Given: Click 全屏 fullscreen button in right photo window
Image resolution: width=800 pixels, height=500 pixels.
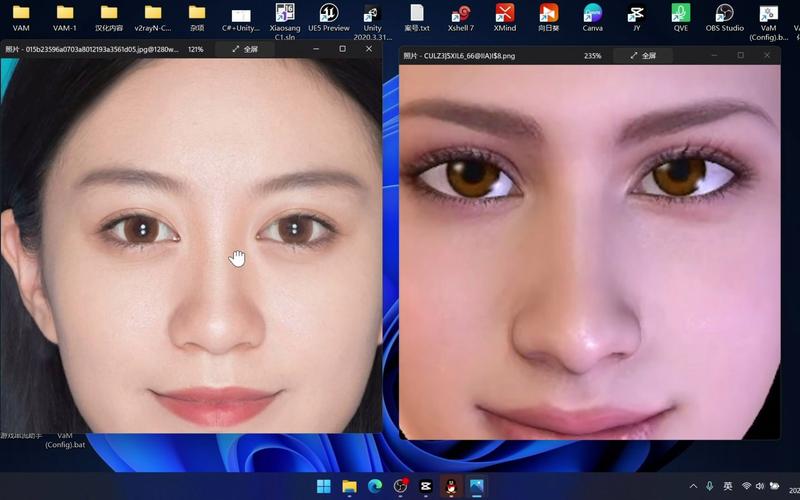Looking at the screenshot, I should pyautogui.click(x=642, y=56).
